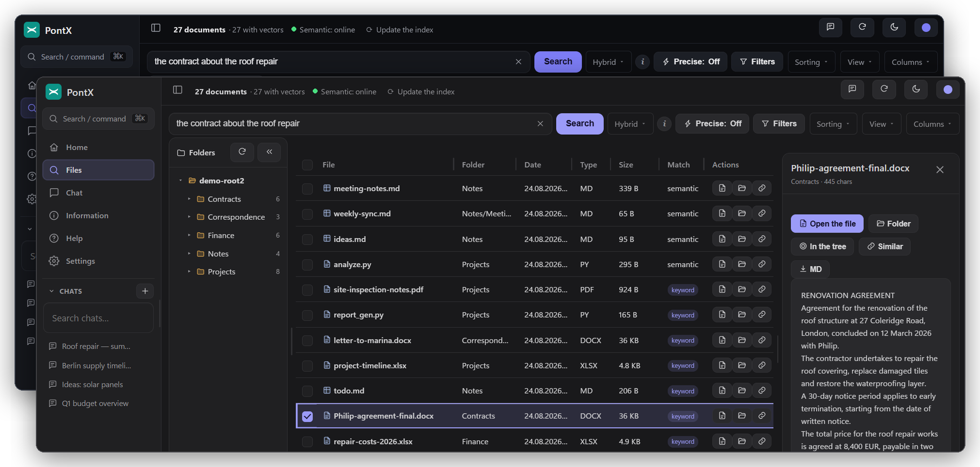This screenshot has width=980, height=467.
Task: Find Similar documents button
Action: pyautogui.click(x=885, y=246)
